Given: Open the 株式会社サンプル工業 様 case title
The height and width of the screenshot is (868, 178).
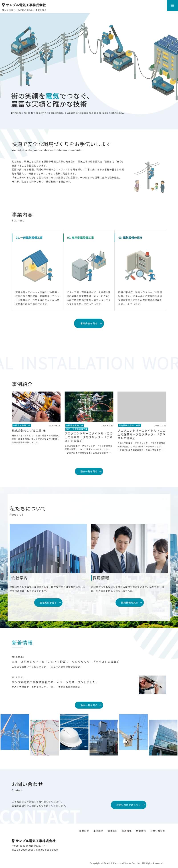Looking at the screenshot, I should 29,431.
